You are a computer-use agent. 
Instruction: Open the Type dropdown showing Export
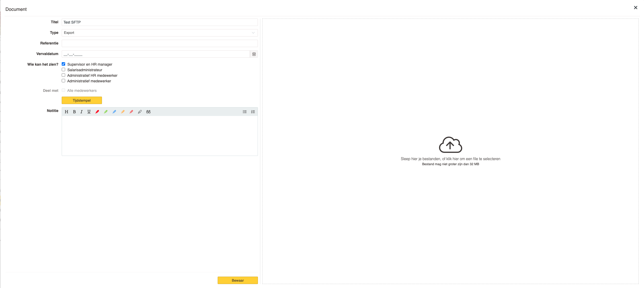pos(159,33)
